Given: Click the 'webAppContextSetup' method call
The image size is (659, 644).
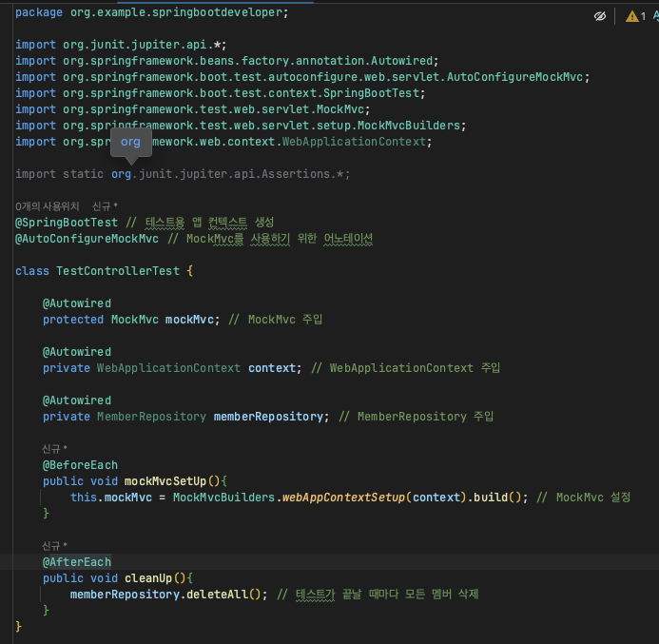Looking at the screenshot, I should pyautogui.click(x=343, y=498).
